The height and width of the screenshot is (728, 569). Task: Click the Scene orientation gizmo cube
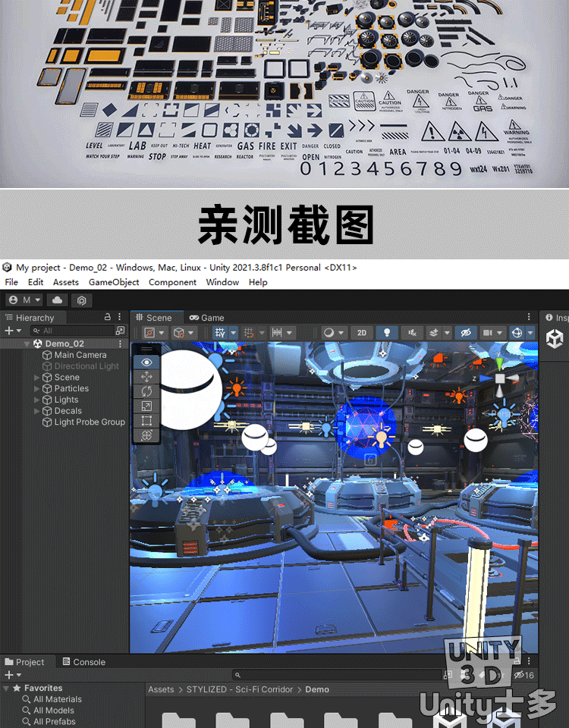tap(500, 378)
